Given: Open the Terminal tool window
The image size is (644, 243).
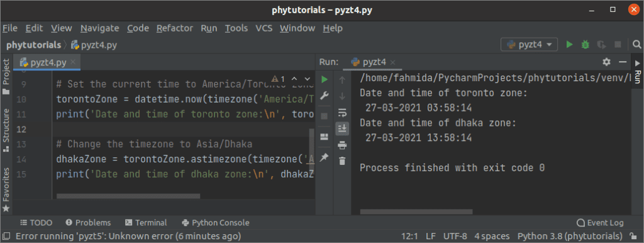Looking at the screenshot, I should (146, 223).
